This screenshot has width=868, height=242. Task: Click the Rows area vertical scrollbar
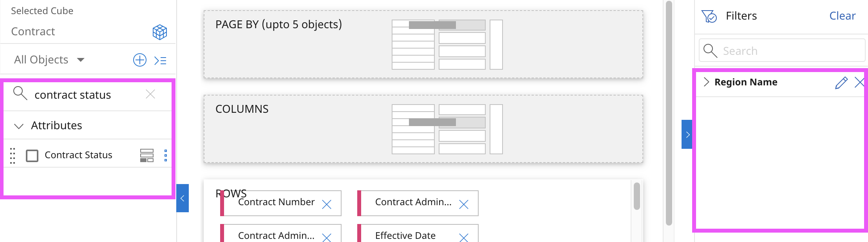click(x=637, y=196)
